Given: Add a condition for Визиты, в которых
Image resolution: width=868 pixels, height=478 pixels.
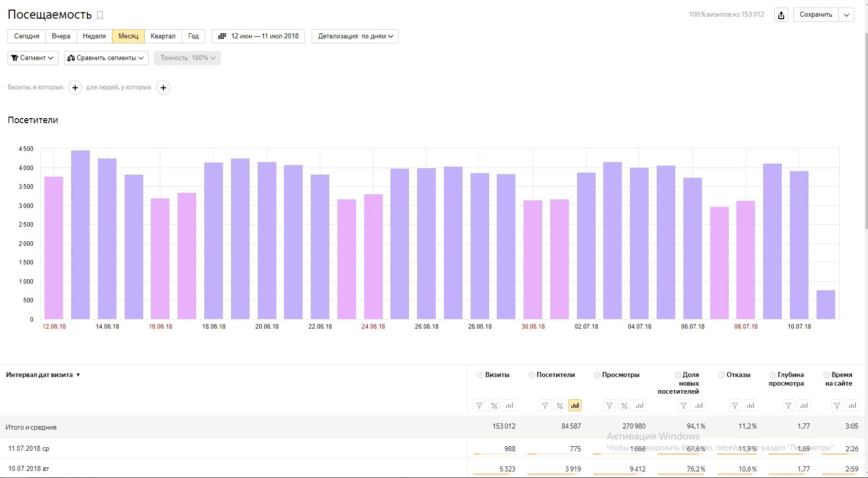Looking at the screenshot, I should [x=75, y=88].
